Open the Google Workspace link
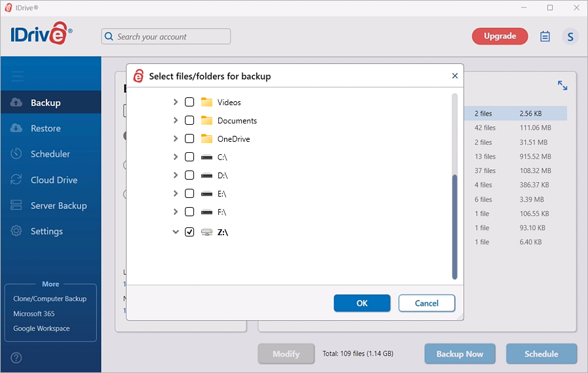 pyautogui.click(x=42, y=329)
